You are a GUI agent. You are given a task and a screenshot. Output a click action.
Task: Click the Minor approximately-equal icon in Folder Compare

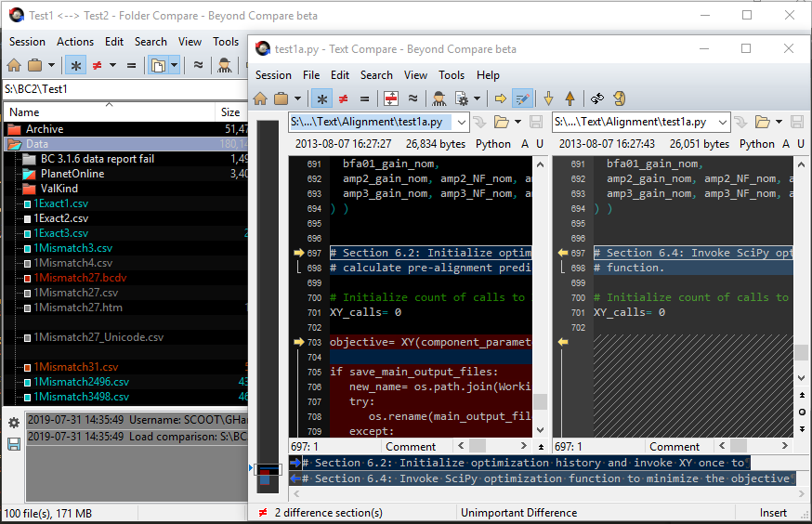[x=198, y=65]
